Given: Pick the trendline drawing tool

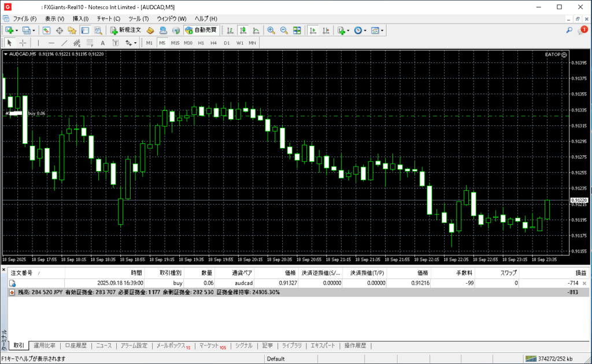Looking at the screenshot, I should 64,43.
